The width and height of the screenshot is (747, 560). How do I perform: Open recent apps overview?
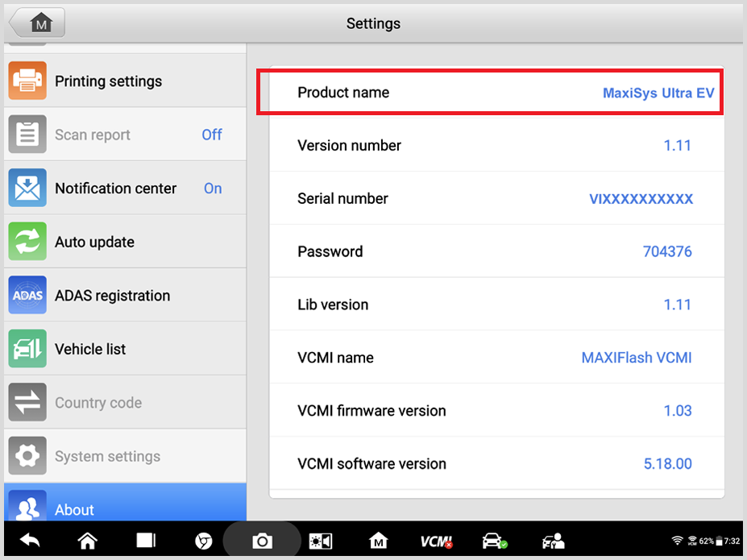[x=146, y=541]
